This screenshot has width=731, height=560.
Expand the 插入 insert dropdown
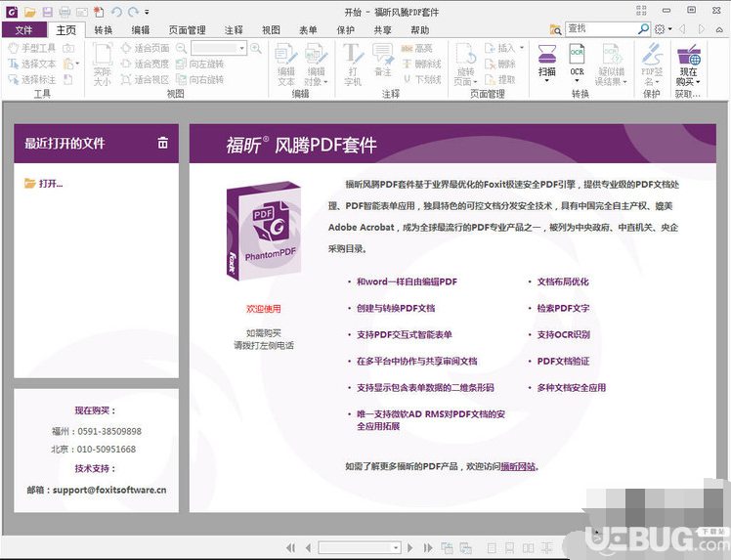tap(522, 48)
